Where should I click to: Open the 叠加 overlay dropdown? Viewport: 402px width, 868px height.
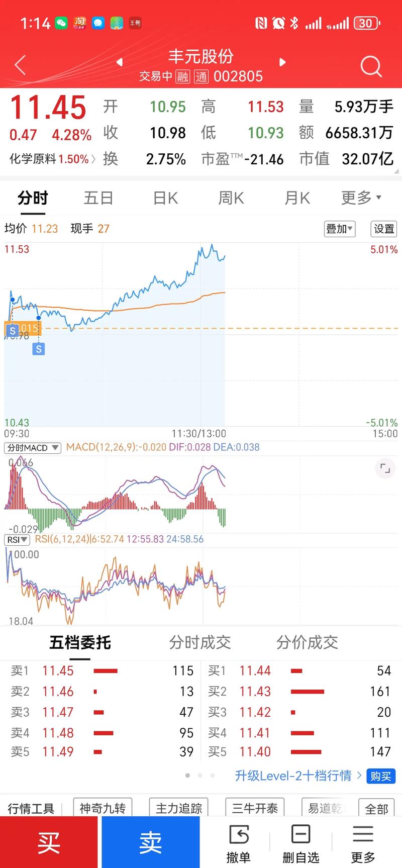tap(340, 229)
